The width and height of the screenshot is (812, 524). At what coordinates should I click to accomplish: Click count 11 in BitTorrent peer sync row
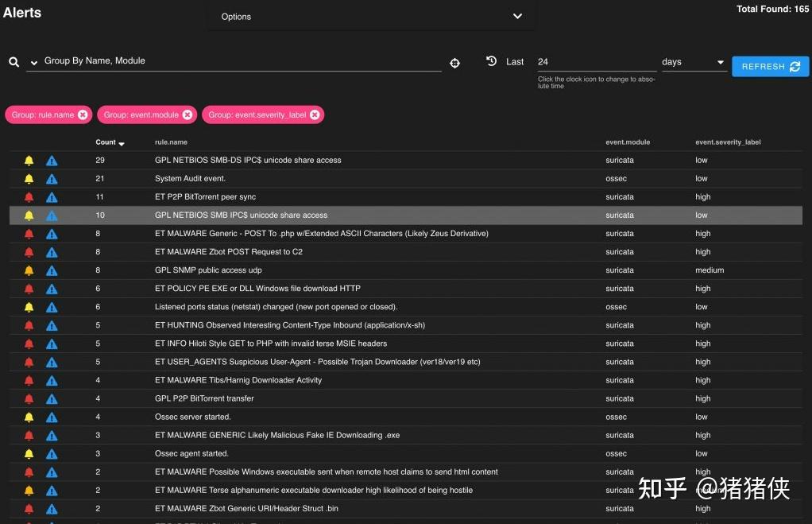coord(99,197)
